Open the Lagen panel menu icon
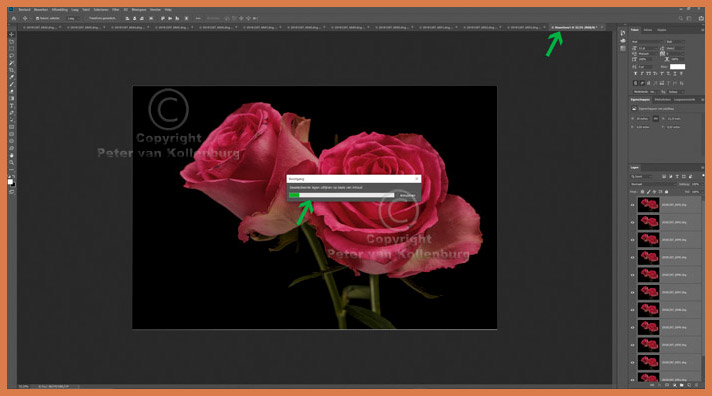Viewport: 712px width, 396px height. coord(702,168)
